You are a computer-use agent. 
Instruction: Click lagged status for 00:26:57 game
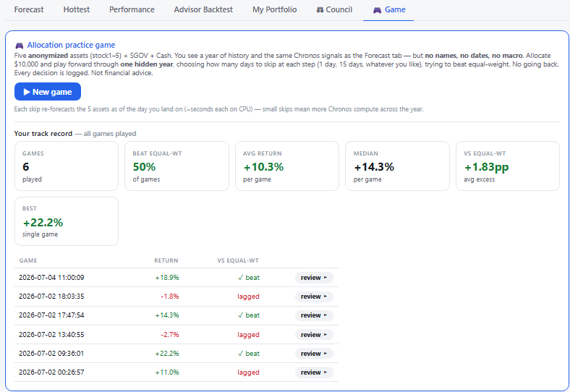[x=248, y=372]
